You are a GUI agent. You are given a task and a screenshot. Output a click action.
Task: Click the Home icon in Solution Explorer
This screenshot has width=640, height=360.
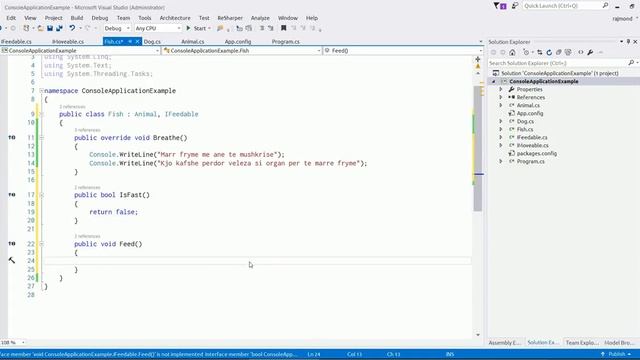tap(512, 52)
